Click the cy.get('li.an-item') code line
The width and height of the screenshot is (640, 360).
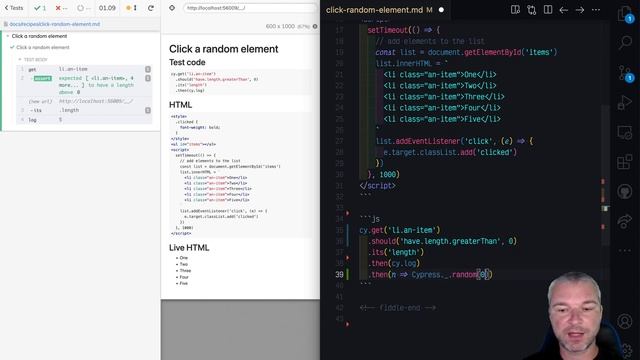pos(400,230)
